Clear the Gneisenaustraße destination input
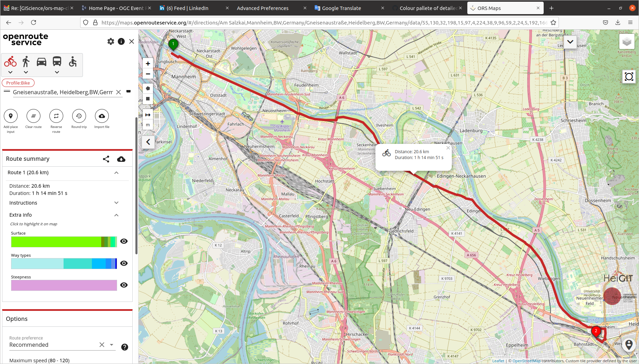Image resolution: width=639 pixels, height=364 pixels. 118,92
